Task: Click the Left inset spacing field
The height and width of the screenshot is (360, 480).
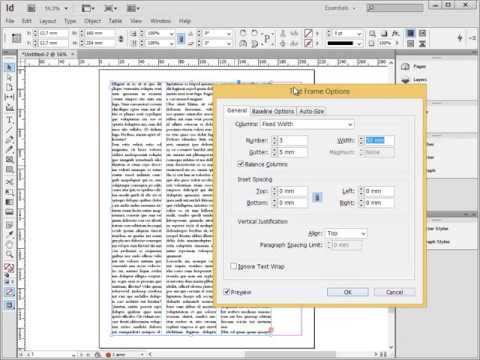Action: pyautogui.click(x=380, y=191)
